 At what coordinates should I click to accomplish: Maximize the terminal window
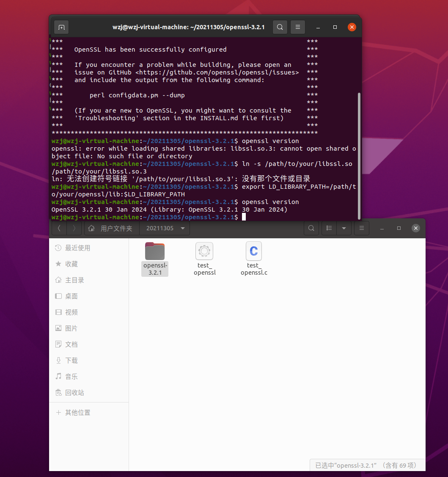click(x=335, y=28)
